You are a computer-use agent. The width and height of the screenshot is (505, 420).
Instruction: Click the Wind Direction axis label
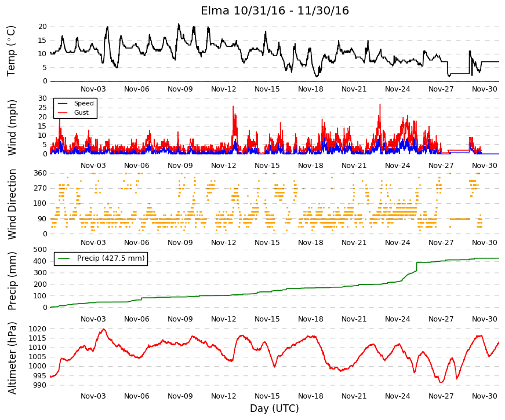coord(12,204)
